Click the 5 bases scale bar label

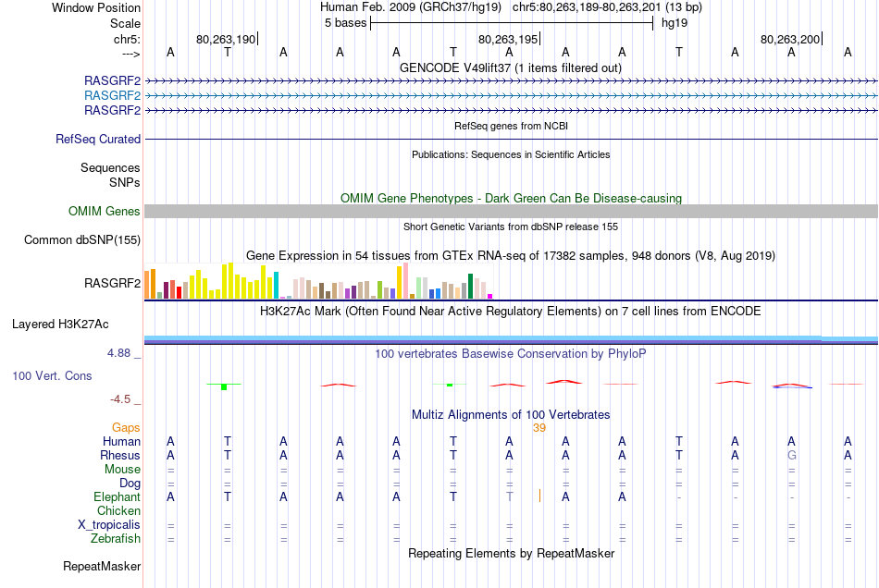pos(345,23)
